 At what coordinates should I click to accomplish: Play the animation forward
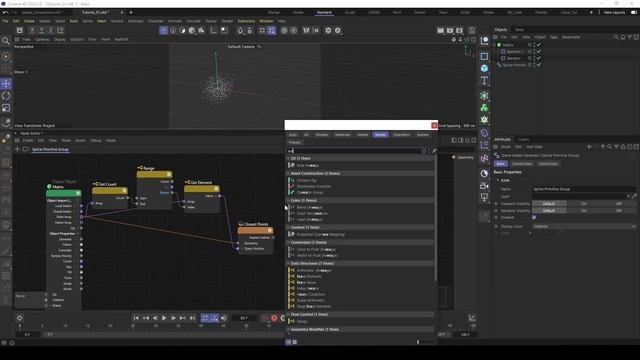click(x=164, y=318)
